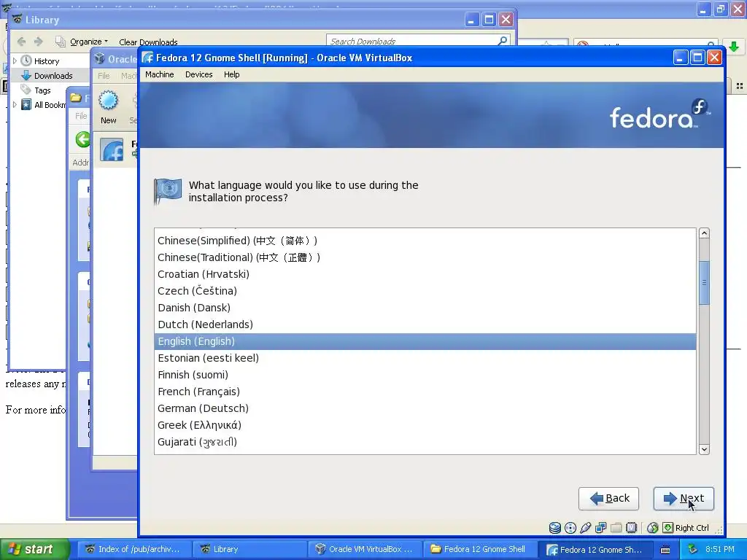Select Estonian (eesti keel)
This screenshot has width=747, height=560.
(x=425, y=358)
